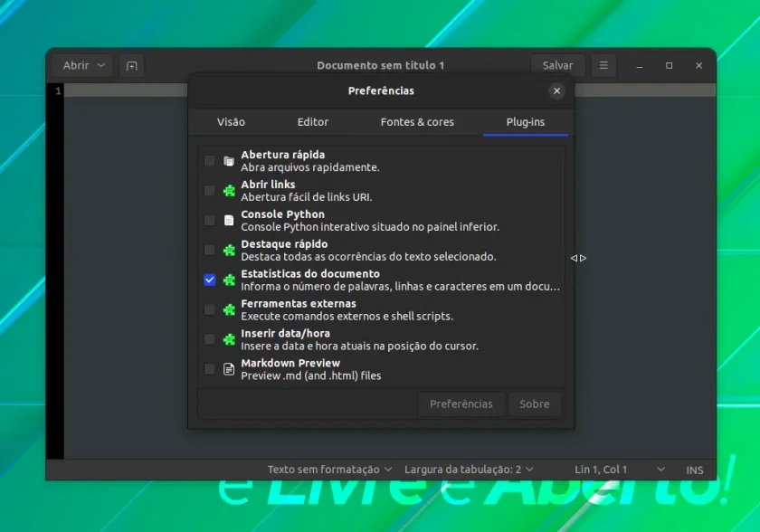760x532 pixels.
Task: Click the Destaque rápido plugin icon
Action: [229, 250]
